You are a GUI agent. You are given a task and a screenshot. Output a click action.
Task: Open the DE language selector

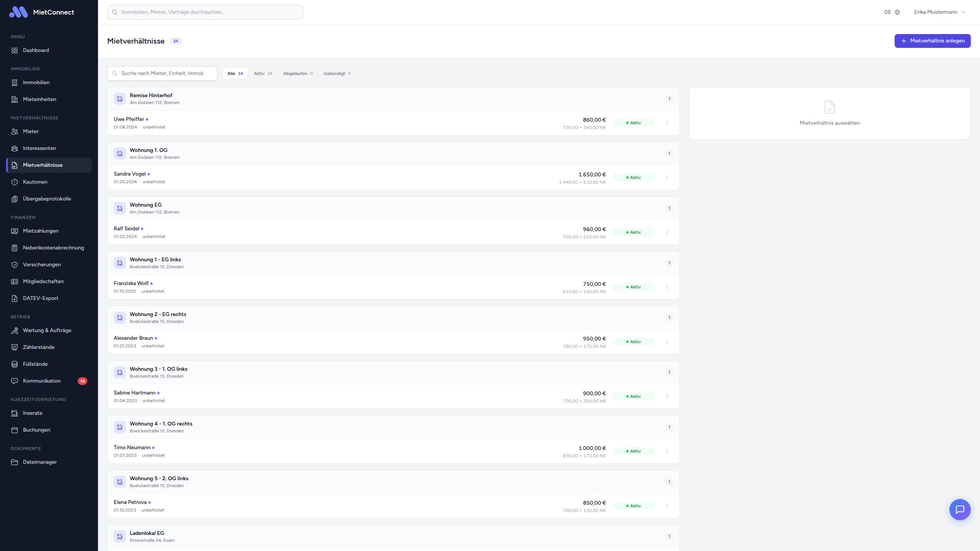888,12
